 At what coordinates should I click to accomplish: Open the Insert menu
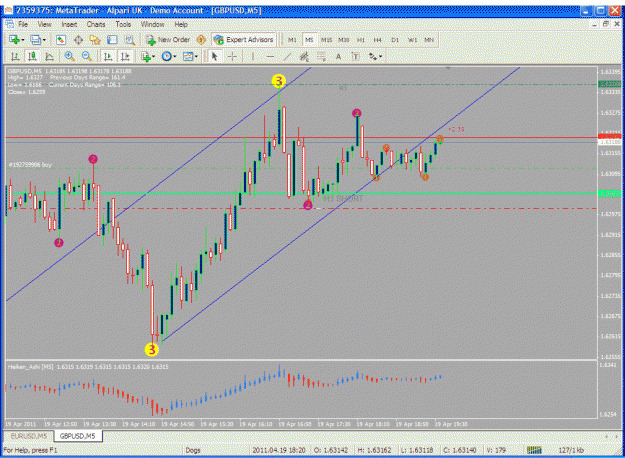[x=69, y=24]
